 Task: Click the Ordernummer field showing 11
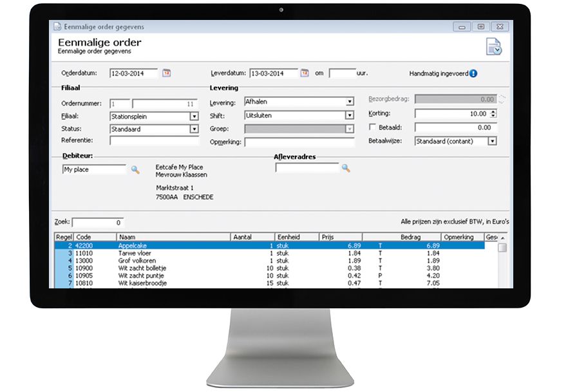pos(165,104)
